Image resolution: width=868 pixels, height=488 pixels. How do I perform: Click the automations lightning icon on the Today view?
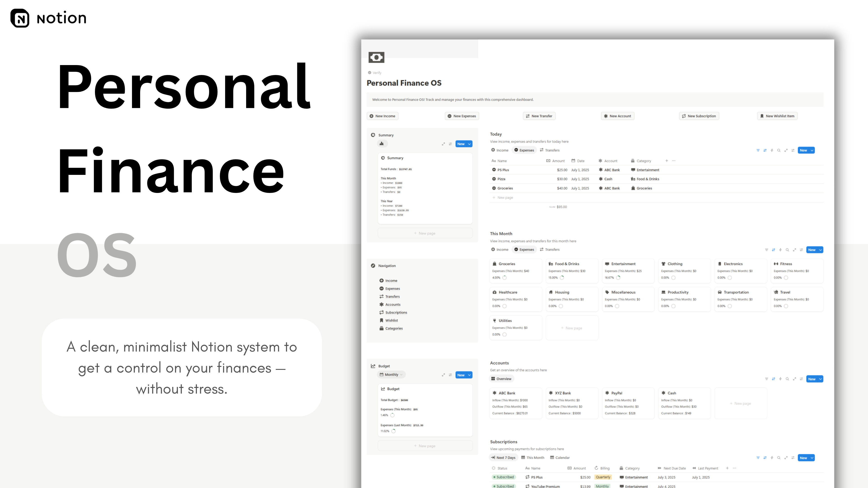tap(772, 150)
